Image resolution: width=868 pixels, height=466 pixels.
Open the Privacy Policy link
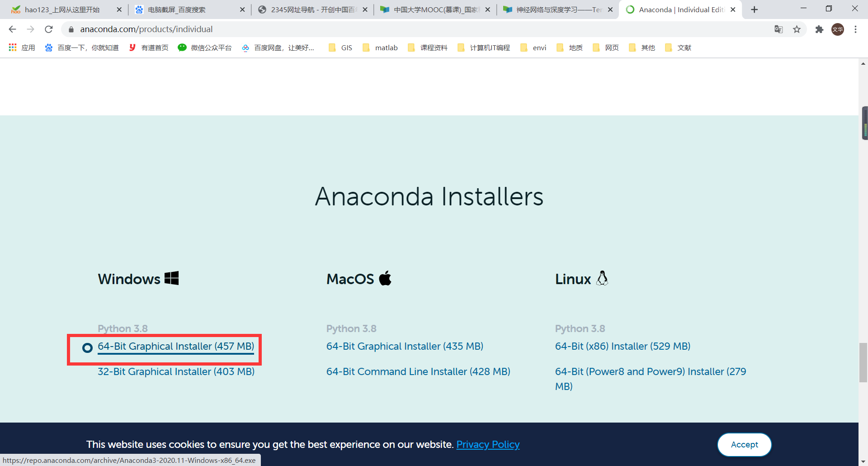click(x=488, y=445)
